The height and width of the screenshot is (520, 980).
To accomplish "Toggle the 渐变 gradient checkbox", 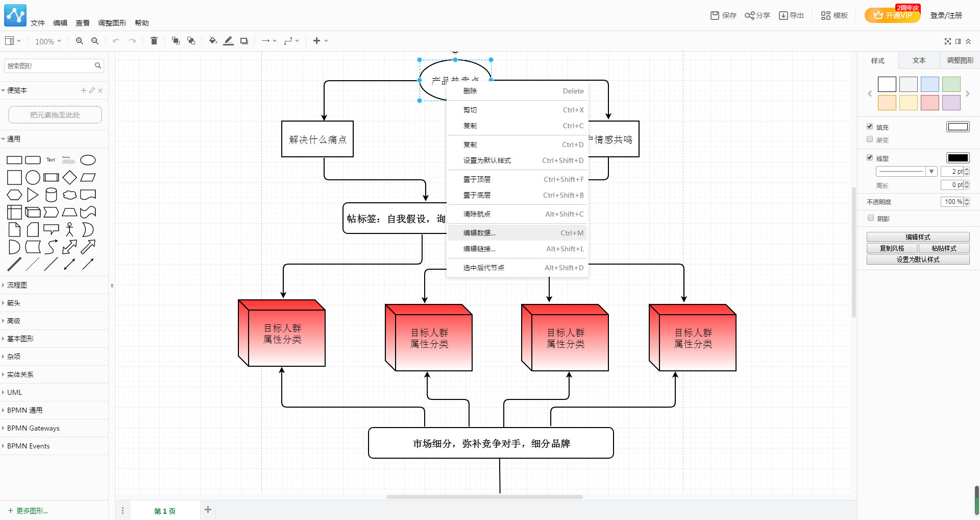I will click(x=870, y=139).
